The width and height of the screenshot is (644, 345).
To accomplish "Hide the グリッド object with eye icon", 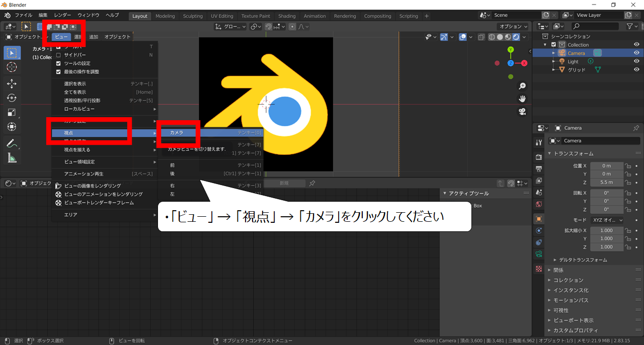I will pos(636,69).
